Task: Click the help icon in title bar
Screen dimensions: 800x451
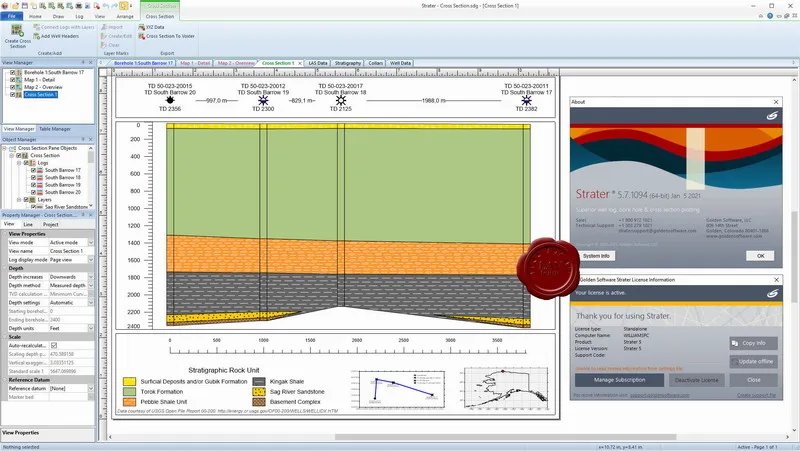Action: [770, 16]
